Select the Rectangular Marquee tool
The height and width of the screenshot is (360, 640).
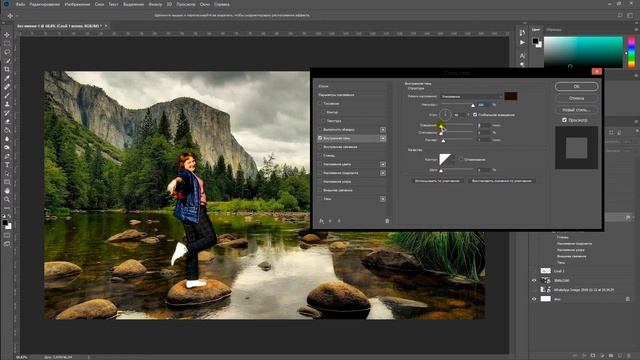7,43
